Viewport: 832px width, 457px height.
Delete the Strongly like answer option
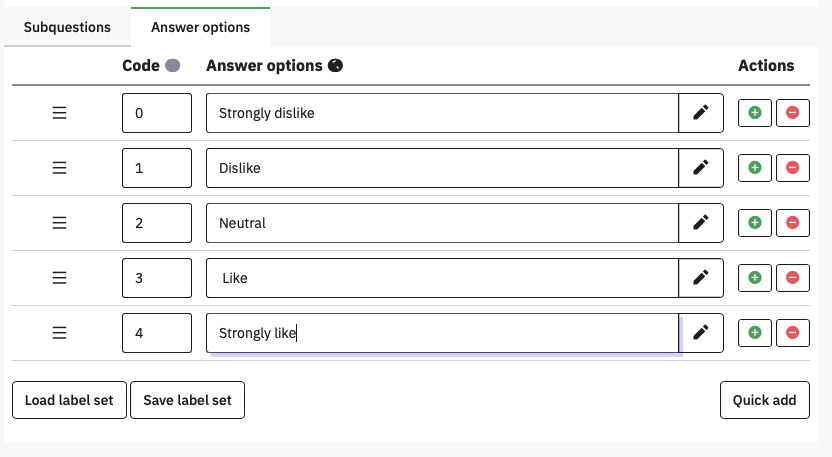click(x=793, y=332)
